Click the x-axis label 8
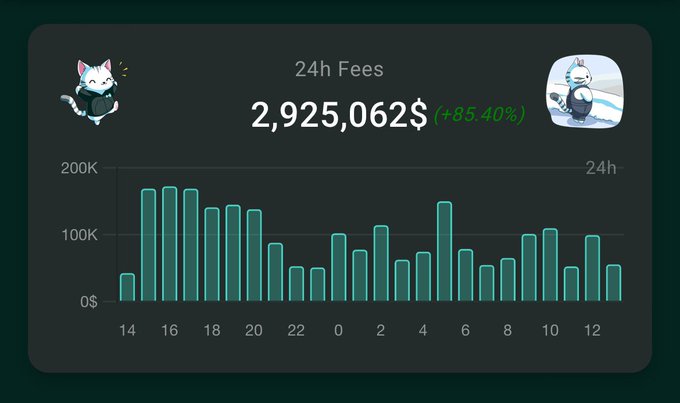This screenshot has height=403, width=680. (508, 331)
